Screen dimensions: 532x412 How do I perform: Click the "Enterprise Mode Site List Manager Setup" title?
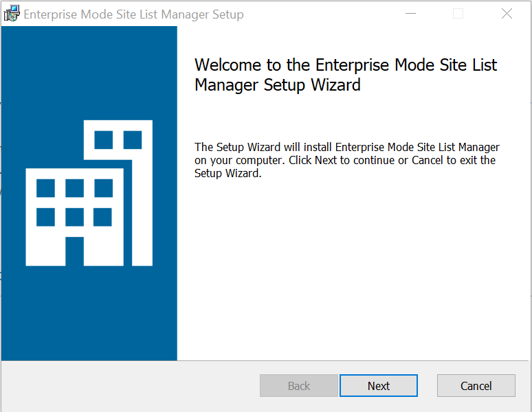(133, 14)
